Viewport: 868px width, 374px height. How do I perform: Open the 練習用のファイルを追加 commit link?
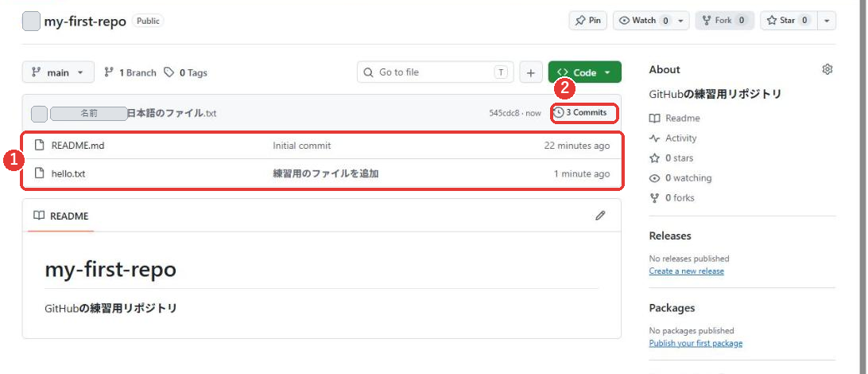326,173
